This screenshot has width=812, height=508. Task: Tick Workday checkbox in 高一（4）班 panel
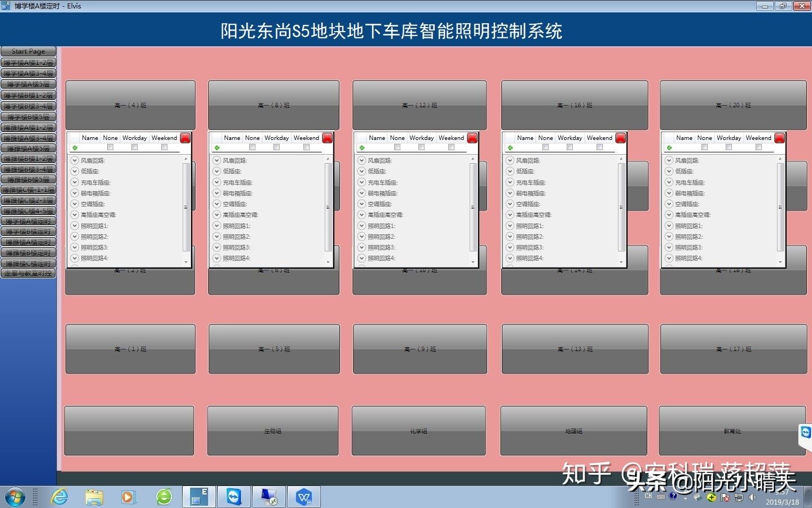pos(134,147)
